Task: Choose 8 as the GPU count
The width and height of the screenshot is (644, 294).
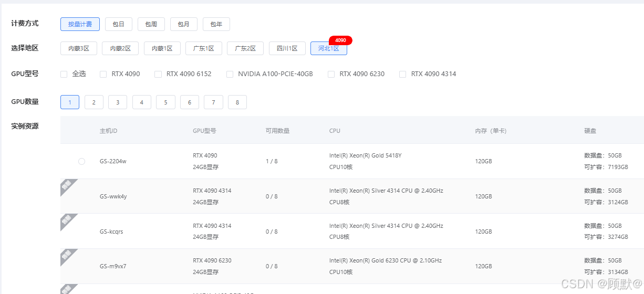Action: (237, 102)
